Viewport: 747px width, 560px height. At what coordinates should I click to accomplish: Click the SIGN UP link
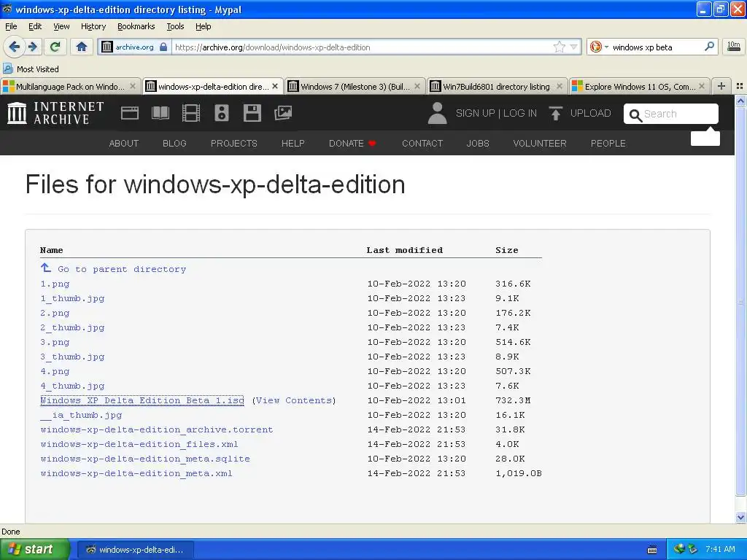tap(475, 113)
